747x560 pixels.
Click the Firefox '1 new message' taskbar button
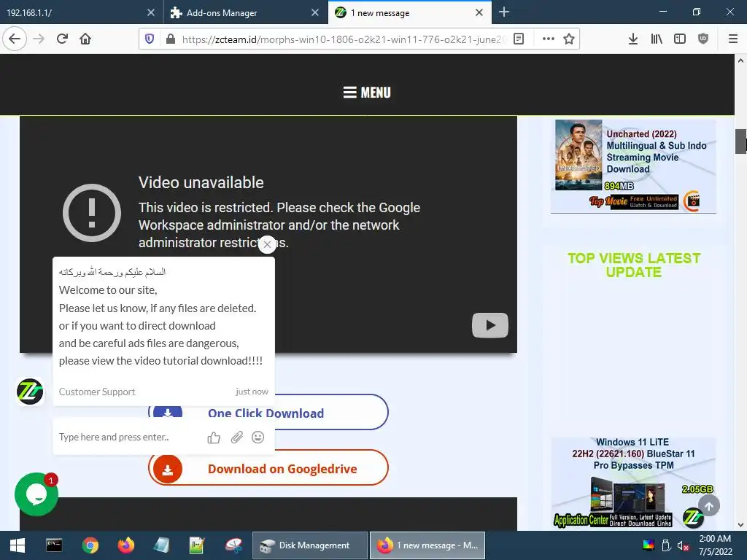[427, 545]
